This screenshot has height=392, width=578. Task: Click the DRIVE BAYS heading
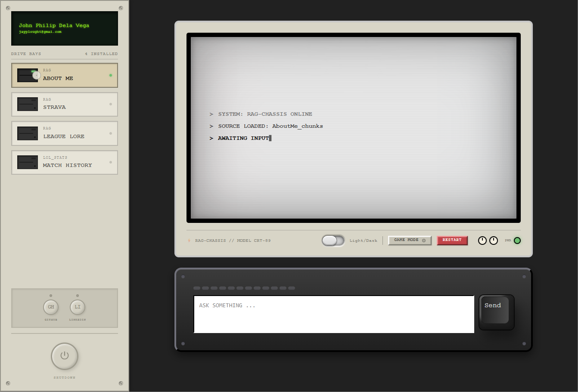[26, 54]
